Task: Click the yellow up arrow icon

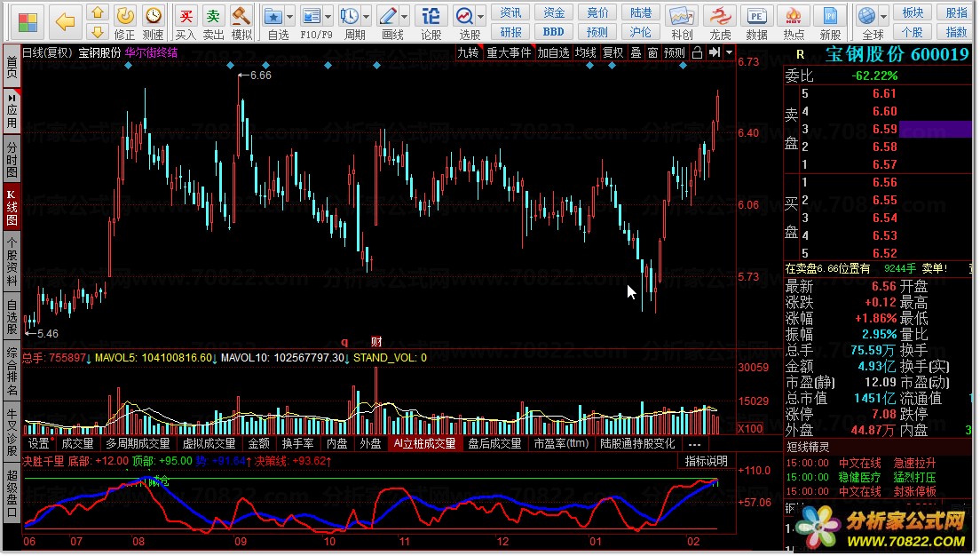Action: 97,12
